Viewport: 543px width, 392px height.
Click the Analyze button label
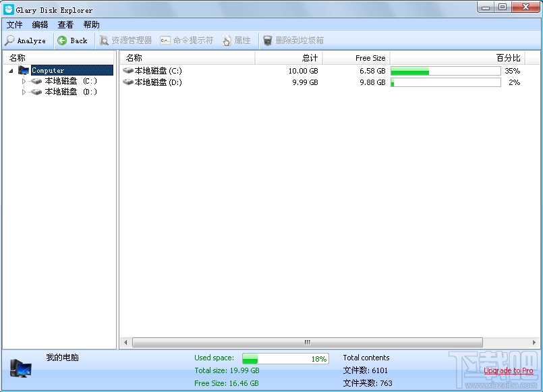tap(31, 40)
